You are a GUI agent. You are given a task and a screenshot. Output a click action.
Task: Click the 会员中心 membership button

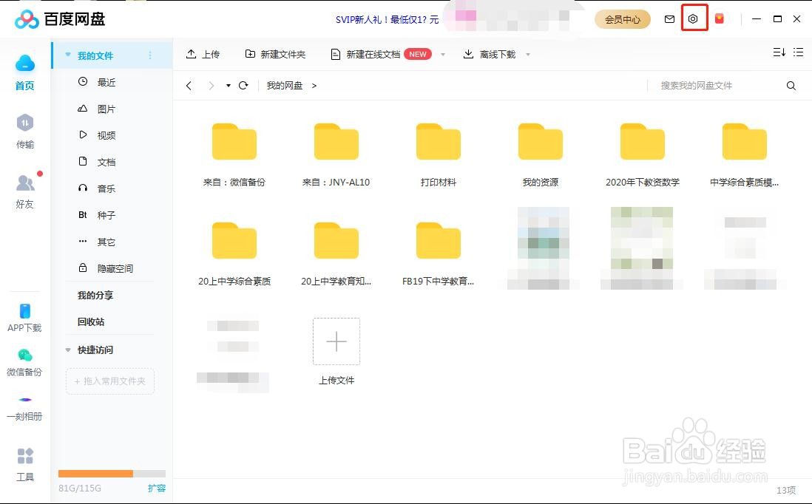(622, 19)
